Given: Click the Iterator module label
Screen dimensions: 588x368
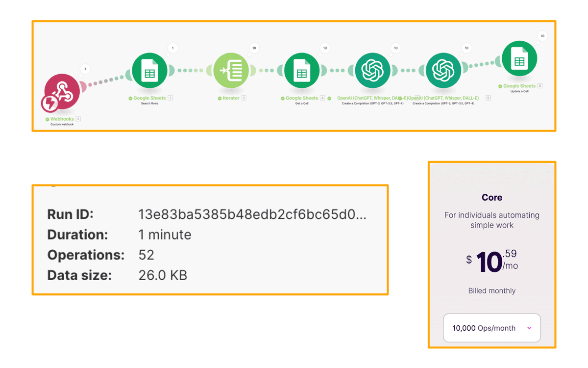Looking at the screenshot, I should (x=231, y=98).
